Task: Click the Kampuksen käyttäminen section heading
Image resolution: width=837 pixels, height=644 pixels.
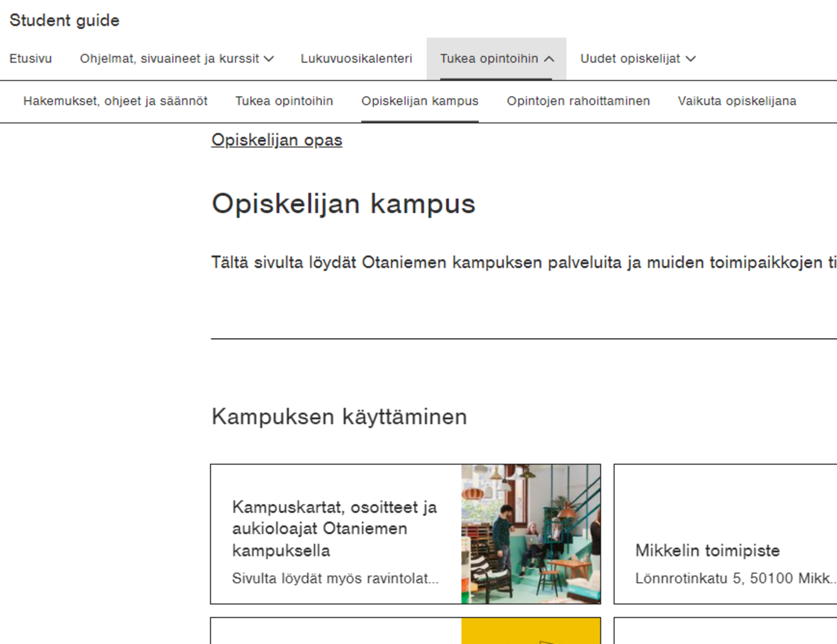Action: tap(339, 417)
